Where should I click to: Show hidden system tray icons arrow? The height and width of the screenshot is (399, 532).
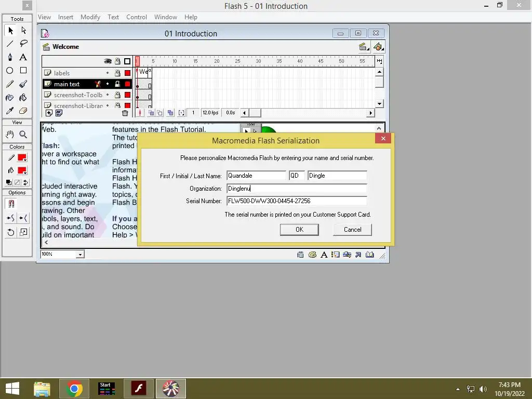[x=458, y=389]
